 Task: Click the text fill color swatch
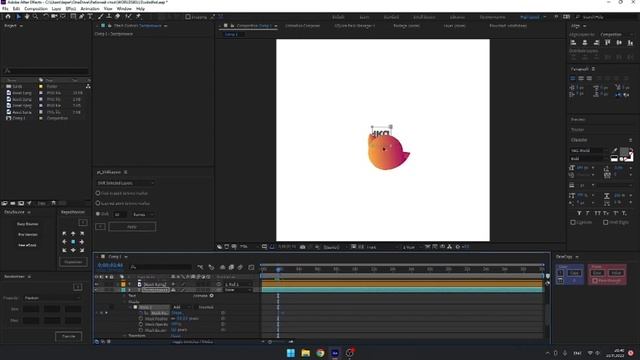coord(624,152)
